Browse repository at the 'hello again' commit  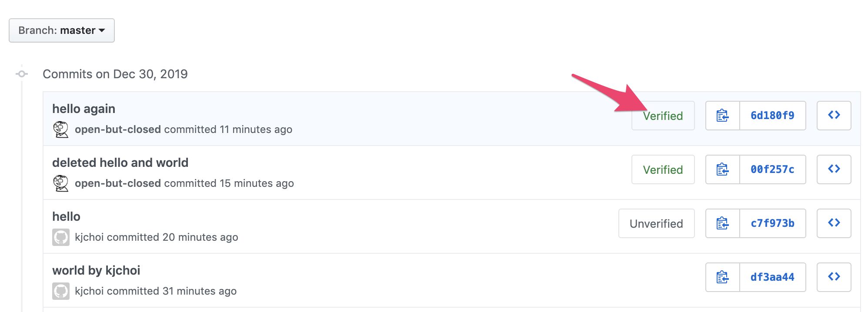[x=834, y=116]
